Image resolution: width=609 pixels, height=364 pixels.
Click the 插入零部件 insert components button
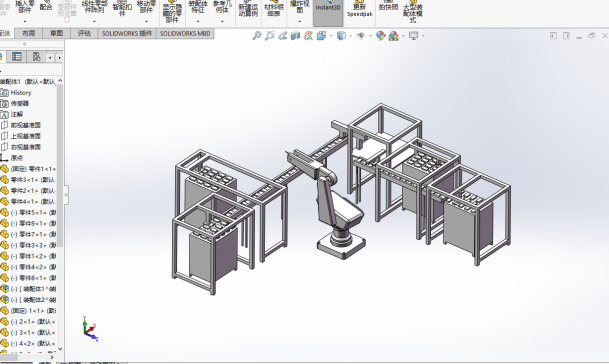point(25,7)
